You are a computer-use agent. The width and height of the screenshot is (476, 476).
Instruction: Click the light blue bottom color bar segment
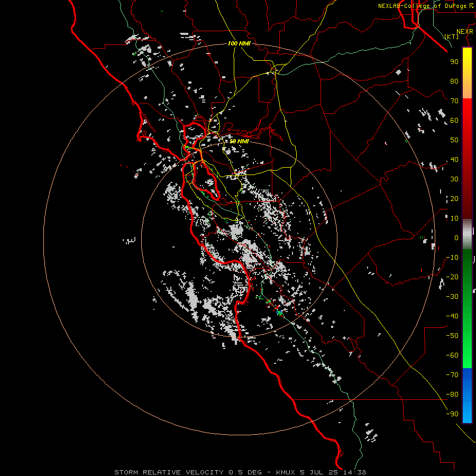click(x=467, y=411)
